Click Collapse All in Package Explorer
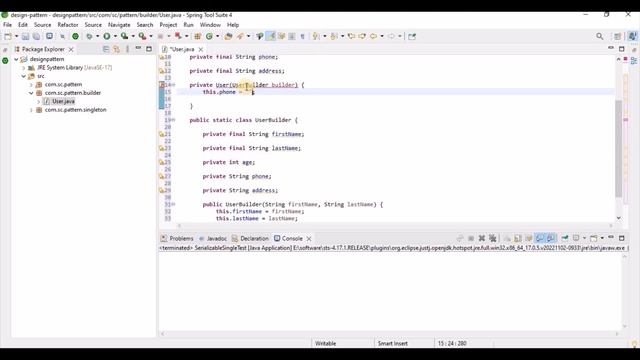640x360 pixels. (106, 49)
